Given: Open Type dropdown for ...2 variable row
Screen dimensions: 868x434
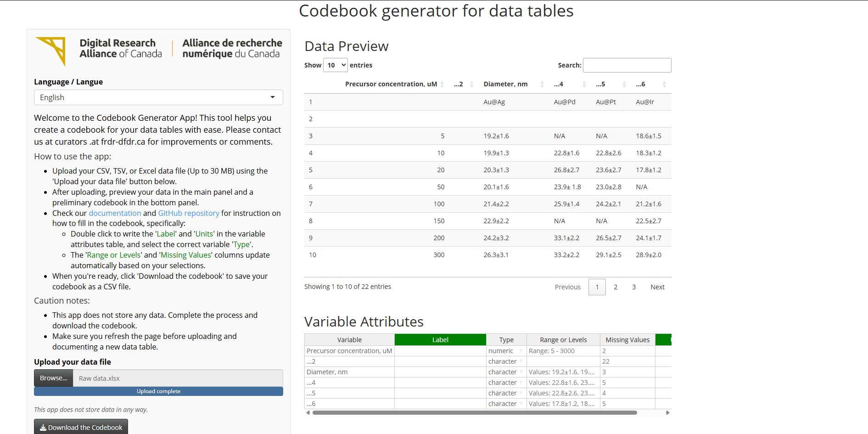Looking at the screenshot, I should (x=521, y=361).
